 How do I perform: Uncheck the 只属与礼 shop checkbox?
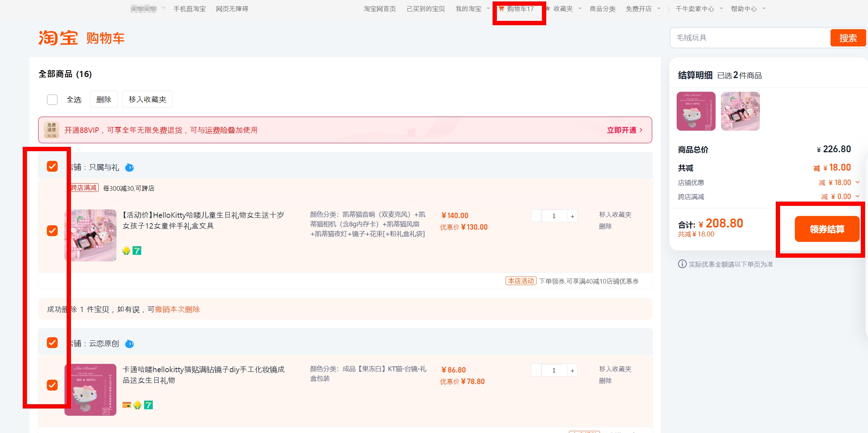(x=52, y=166)
